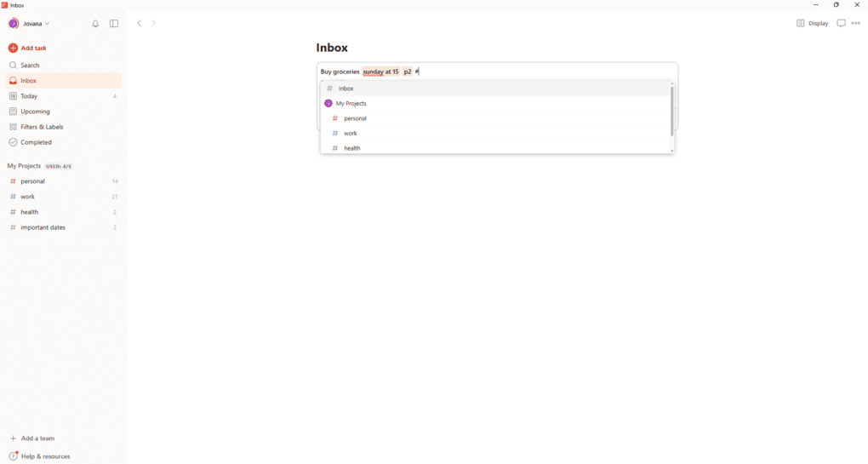Click the Inbox page heading
This screenshot has width=868, height=464.
(x=332, y=48)
